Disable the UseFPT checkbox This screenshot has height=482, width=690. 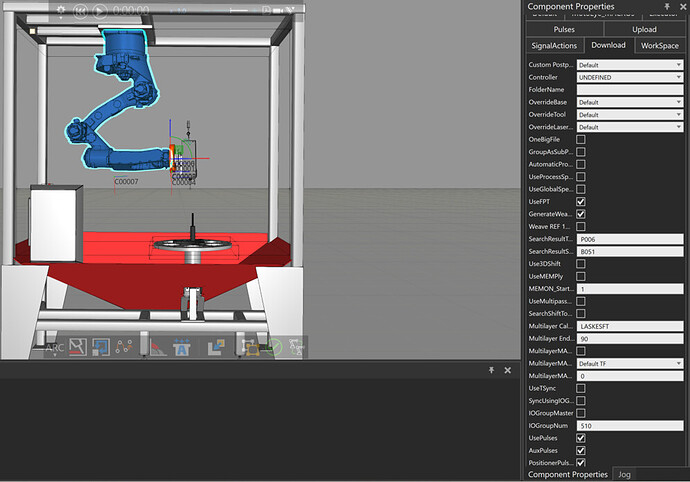pyautogui.click(x=581, y=202)
